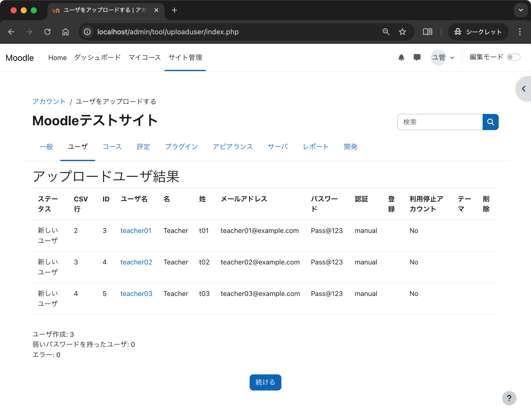Bookmark the page with the star icon
This screenshot has width=531, height=420.
click(x=402, y=32)
